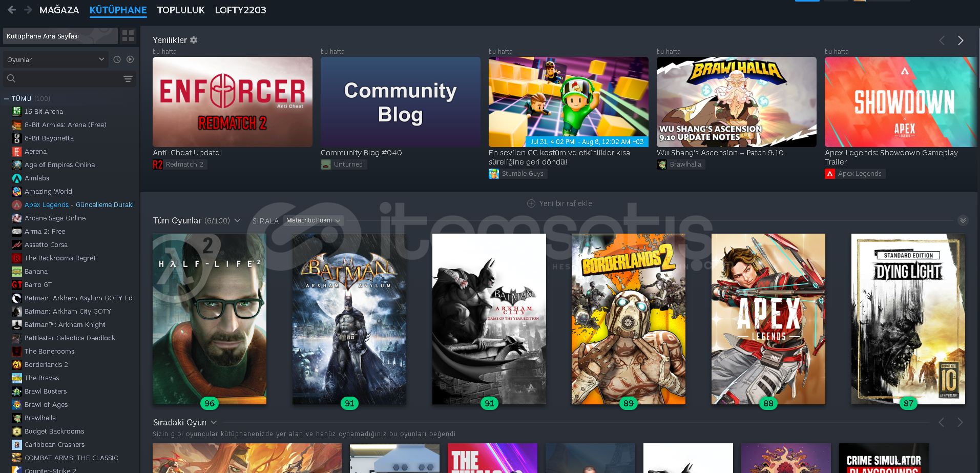
Task: Click the search magnifier icon
Action: coord(11,78)
